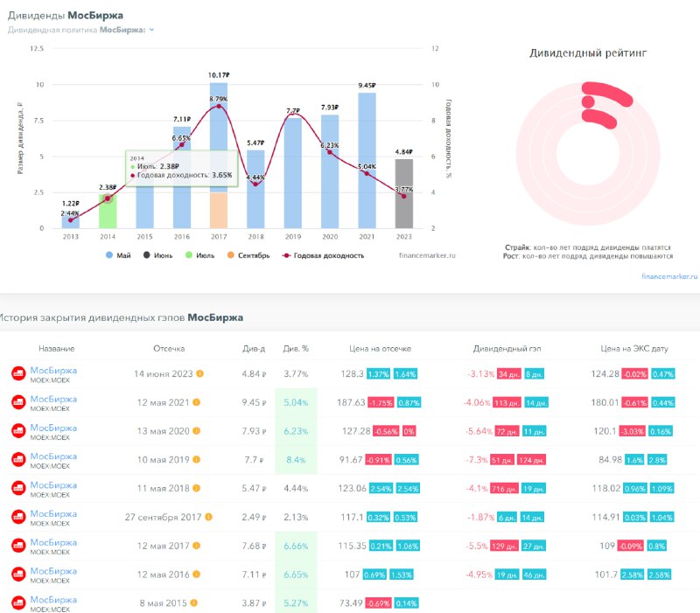Viewport: 700px width, 613px height.
Task: Click the orange info icon beside 14 июня 2023
Action: coord(200,373)
